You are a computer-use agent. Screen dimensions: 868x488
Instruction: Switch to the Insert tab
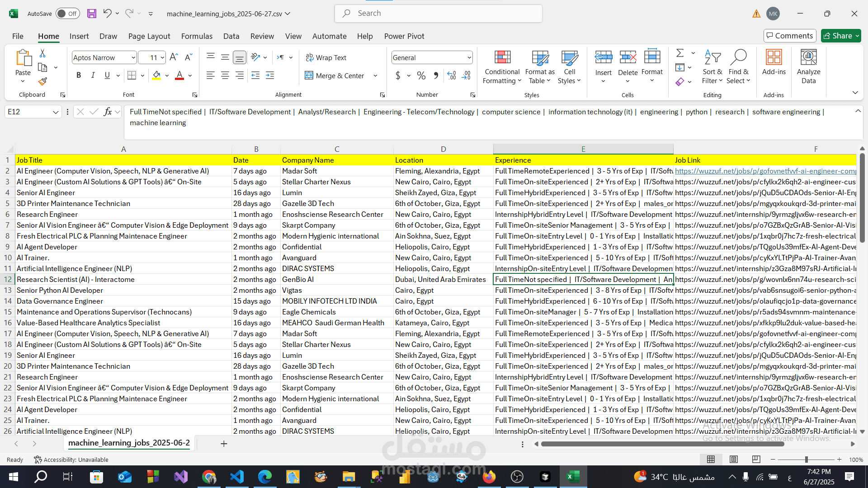(x=79, y=36)
